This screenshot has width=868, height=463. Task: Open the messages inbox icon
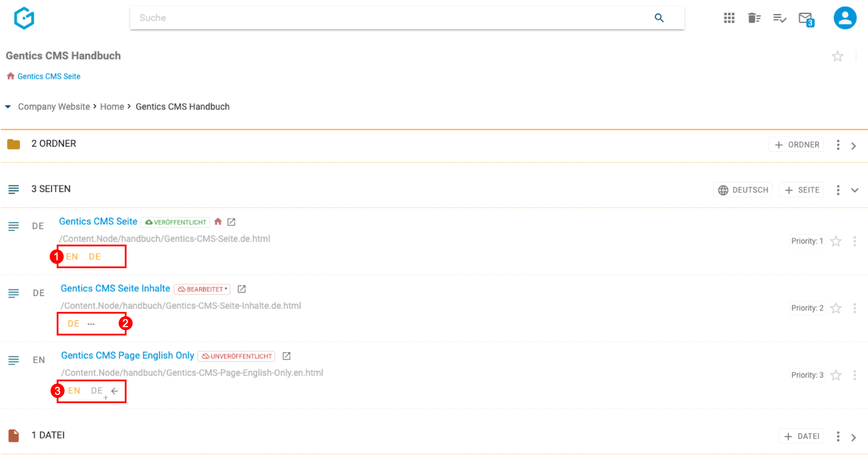[x=806, y=19]
